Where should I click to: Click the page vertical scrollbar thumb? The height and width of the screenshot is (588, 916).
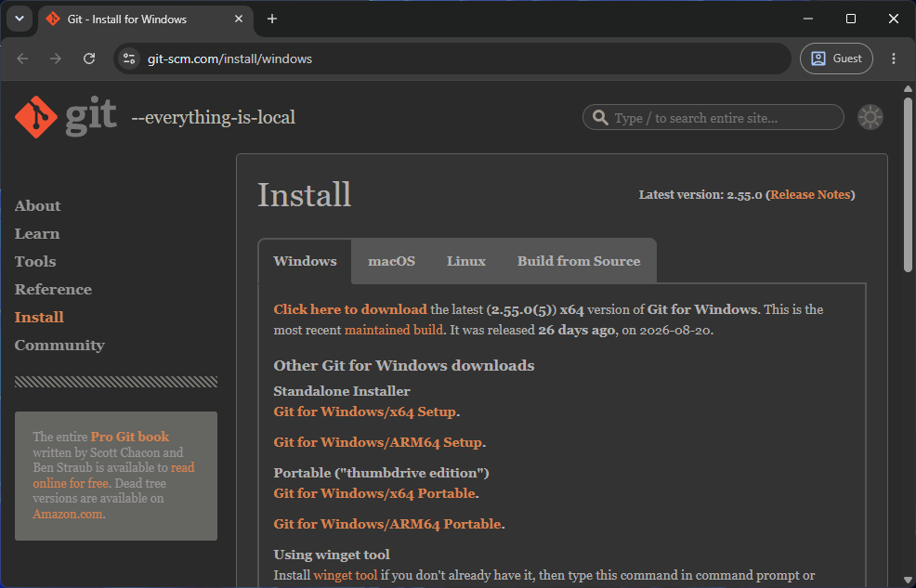pos(908,184)
